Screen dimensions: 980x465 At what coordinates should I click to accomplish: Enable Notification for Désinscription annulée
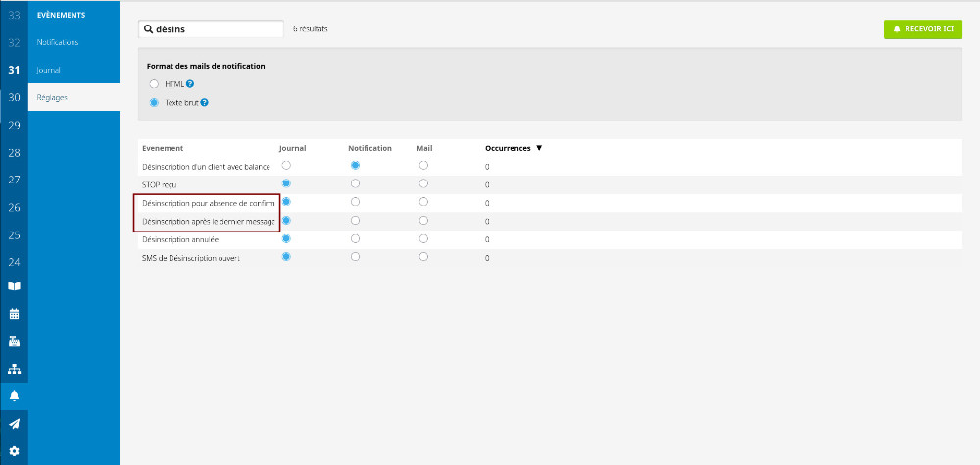[355, 238]
